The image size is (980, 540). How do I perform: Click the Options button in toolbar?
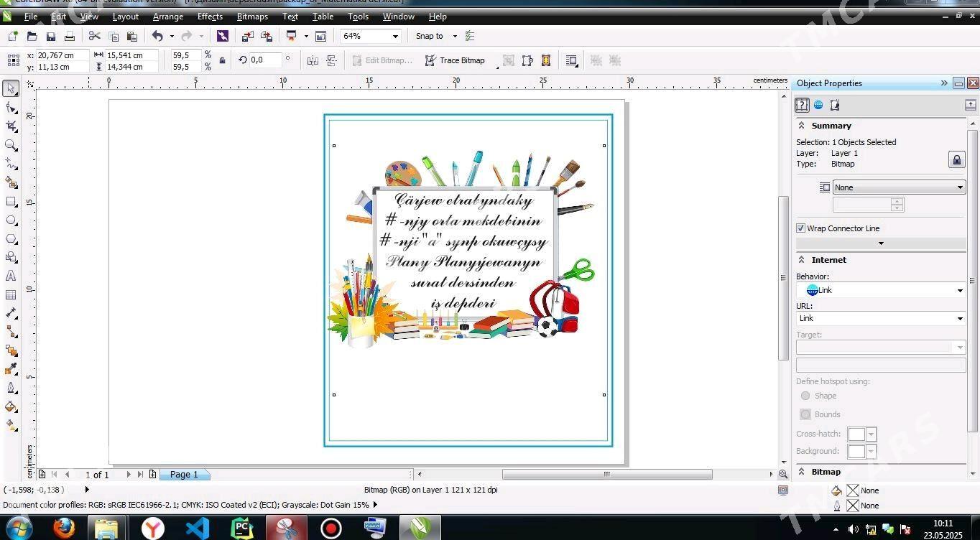coord(469,36)
